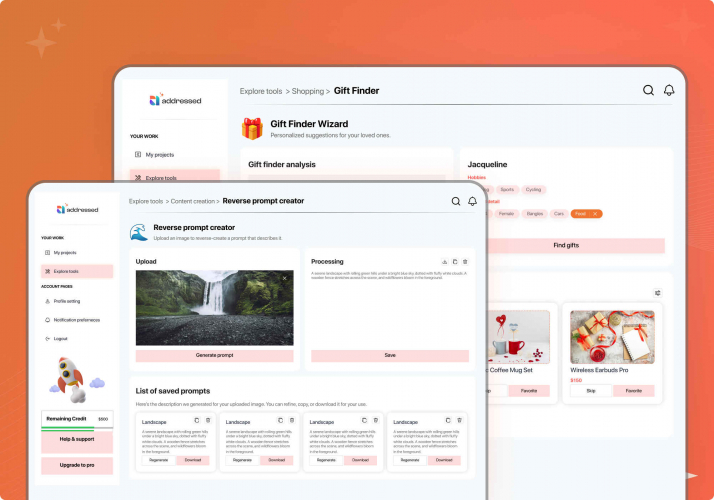Image resolution: width=714 pixels, height=500 pixels.
Task: Download the fourth saved Landscape prompt
Action: pyautogui.click(x=444, y=460)
